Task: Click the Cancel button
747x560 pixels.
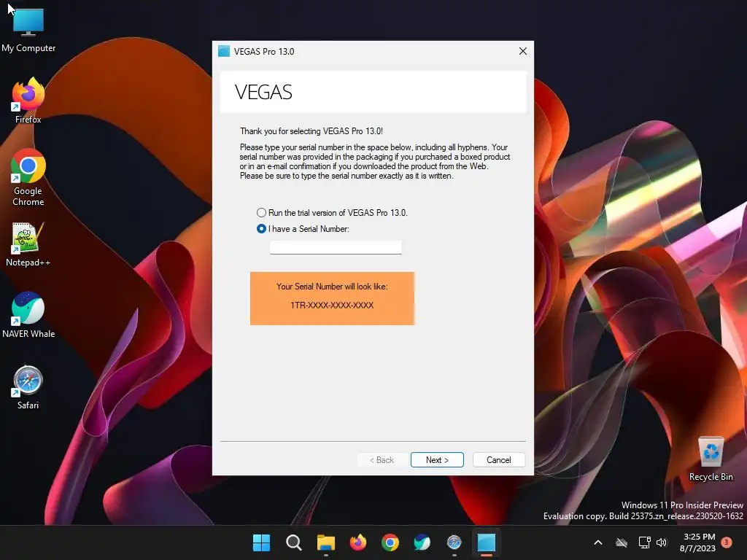Action: point(499,460)
